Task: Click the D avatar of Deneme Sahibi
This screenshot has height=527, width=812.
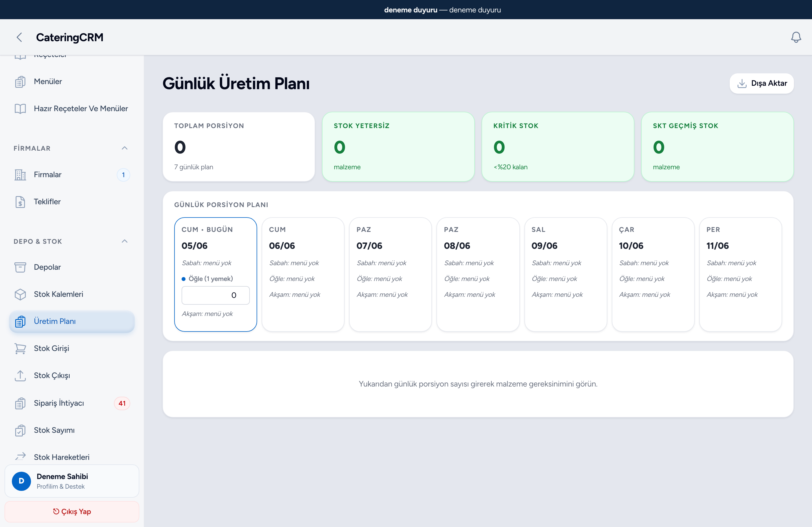Action: click(x=21, y=481)
